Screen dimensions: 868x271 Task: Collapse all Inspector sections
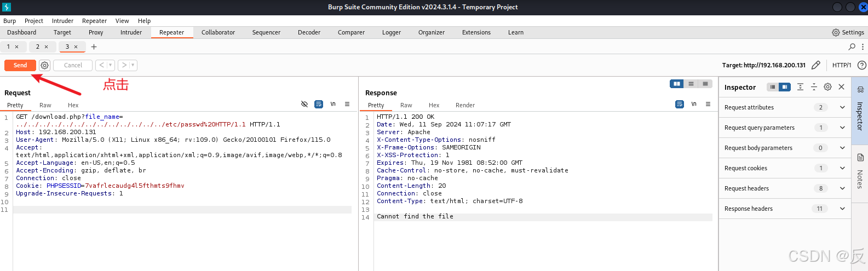pos(814,87)
